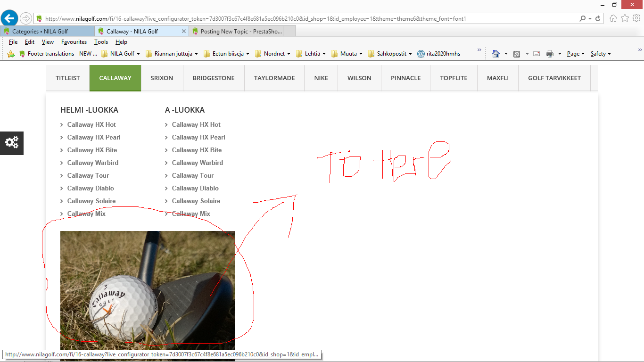The width and height of the screenshot is (644, 362).
Task: Expand the Sähköpostit favourites folder
Action: coord(390,54)
